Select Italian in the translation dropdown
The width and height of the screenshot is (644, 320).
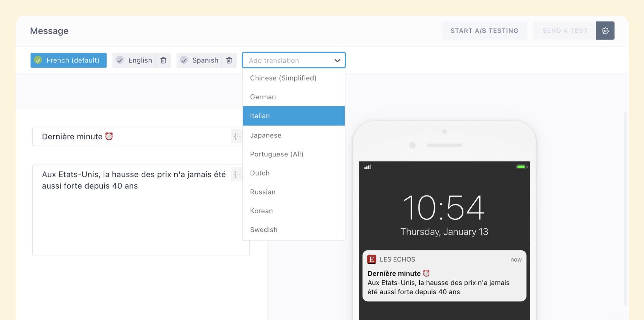[294, 116]
